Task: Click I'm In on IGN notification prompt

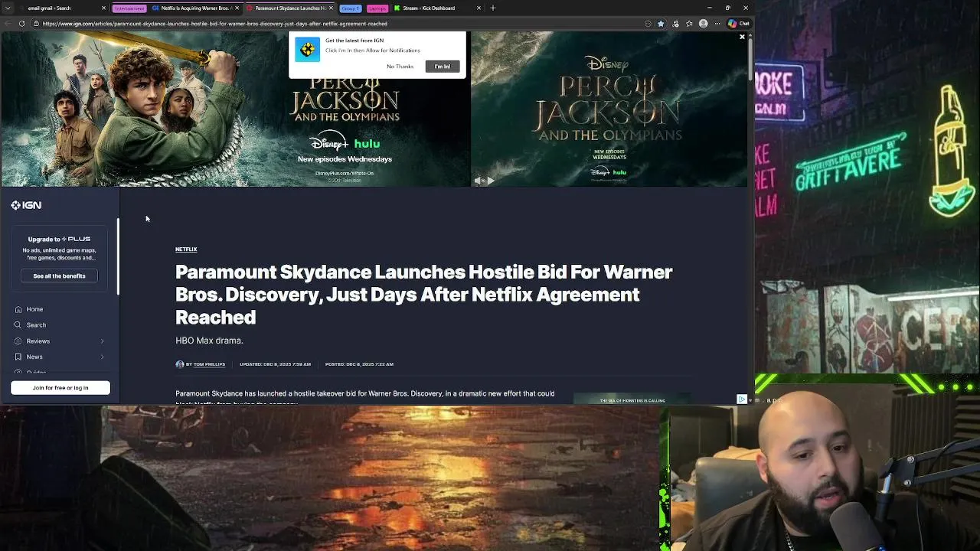Action: tap(443, 67)
